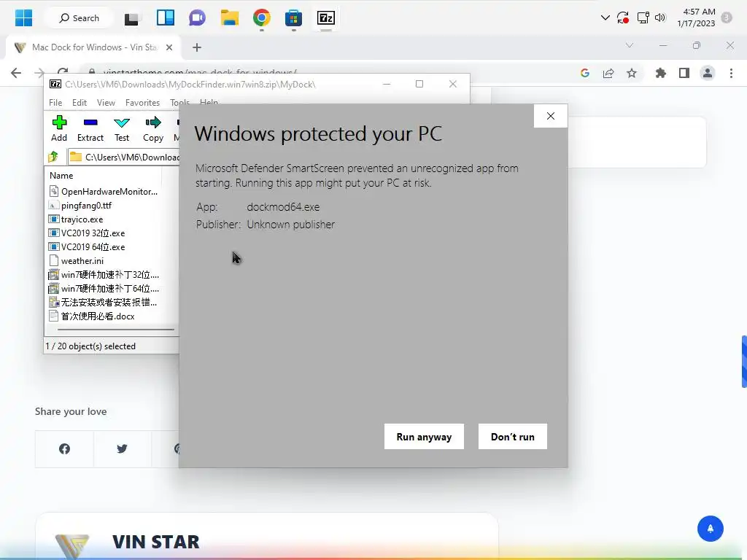Image resolution: width=747 pixels, height=560 pixels.
Task: Open Chrome tab search chevron
Action: [630, 45]
